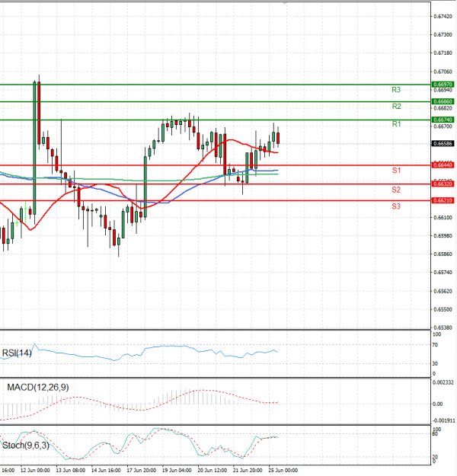Click the S2 support label
Image resolution: width=457 pixels, height=476 pixels.
396,190
